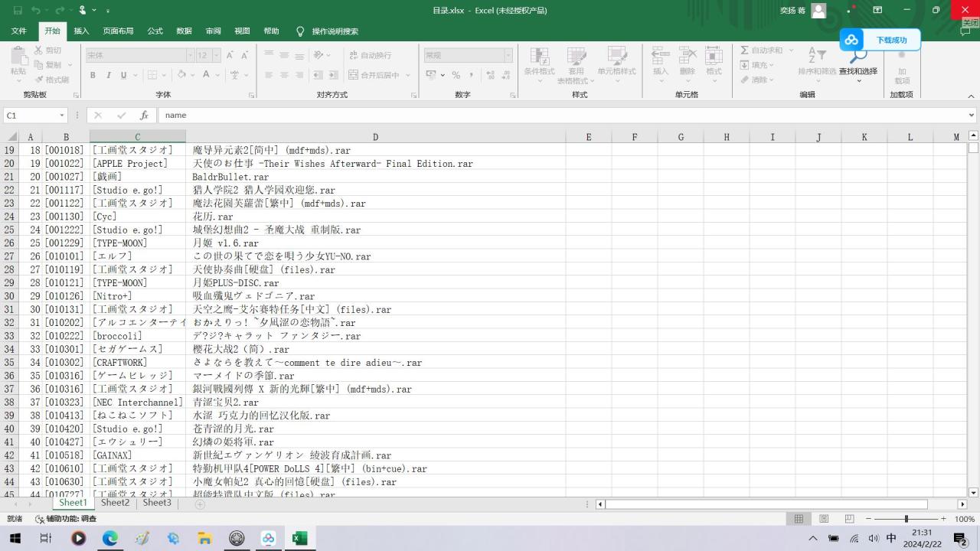The image size is (980, 551).
Task: Click the Select All corner button
Action: click(x=11, y=137)
